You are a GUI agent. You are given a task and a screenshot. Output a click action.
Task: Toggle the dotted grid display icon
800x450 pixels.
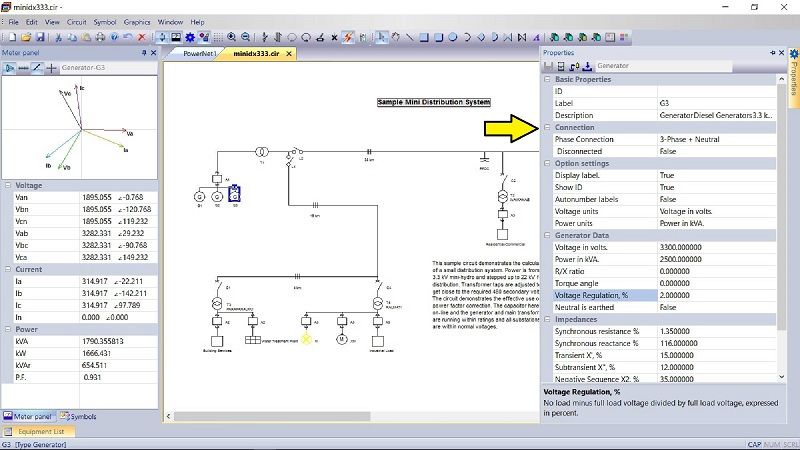pos(218,37)
